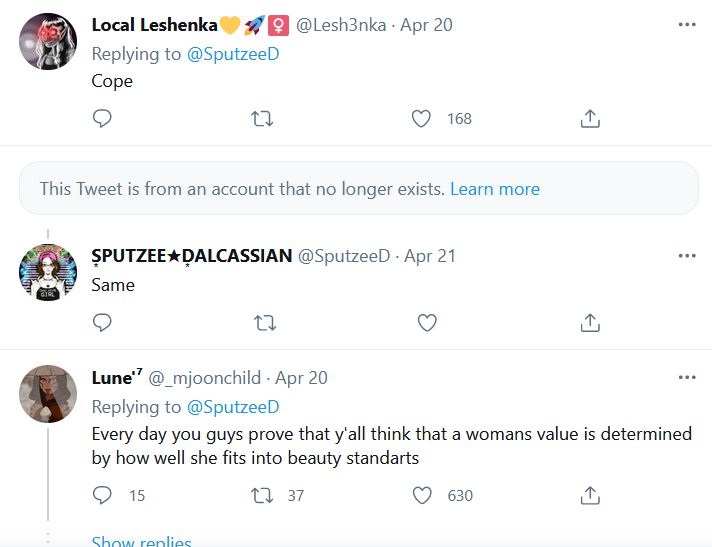Viewport: 712px width, 547px height.
Task: Like the "Same" tweet by SputzeeD
Action: (427, 323)
